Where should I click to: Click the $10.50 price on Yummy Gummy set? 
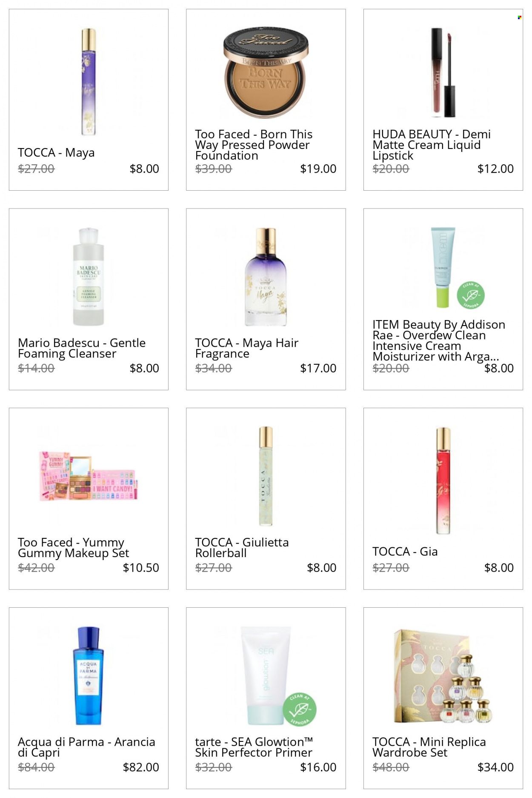(141, 567)
